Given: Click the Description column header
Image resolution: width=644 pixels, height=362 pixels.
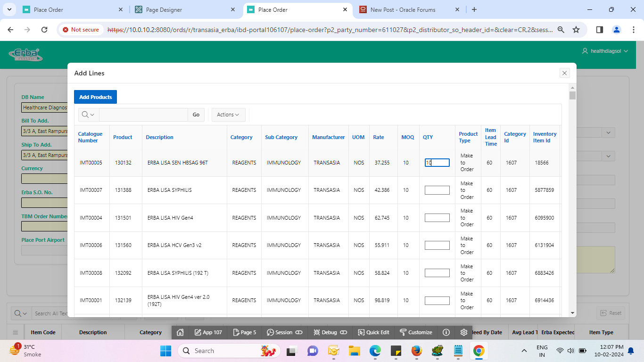Looking at the screenshot, I should pyautogui.click(x=159, y=137).
